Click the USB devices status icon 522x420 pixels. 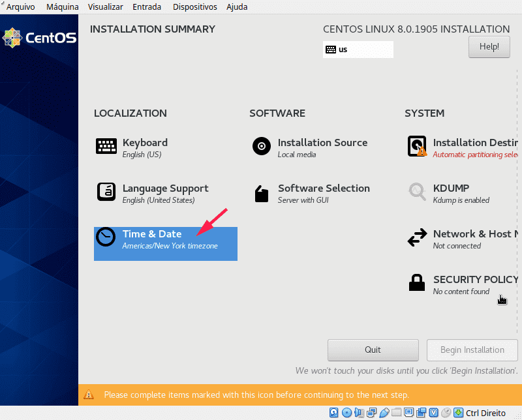coord(384,413)
